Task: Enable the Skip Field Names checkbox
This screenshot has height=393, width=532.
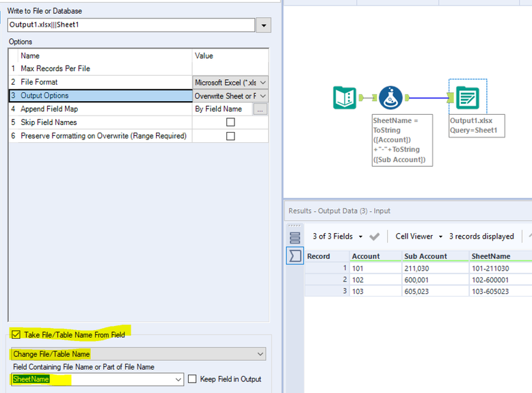Action: coord(230,122)
